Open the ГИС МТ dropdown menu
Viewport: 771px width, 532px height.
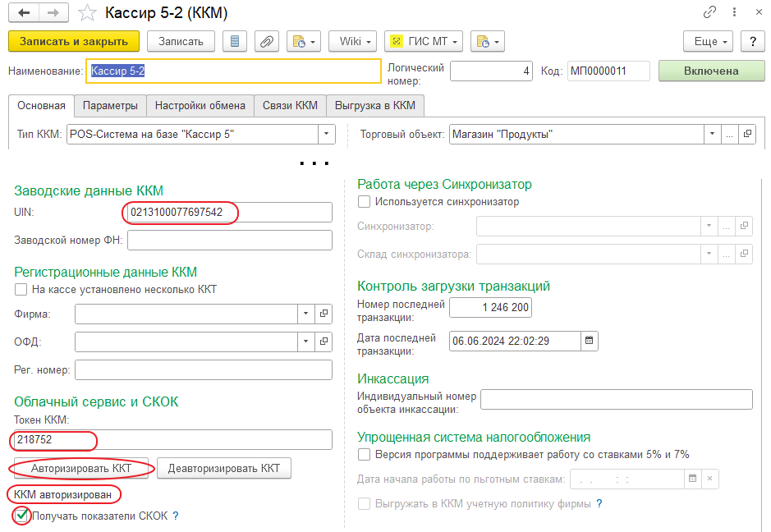[x=424, y=41]
